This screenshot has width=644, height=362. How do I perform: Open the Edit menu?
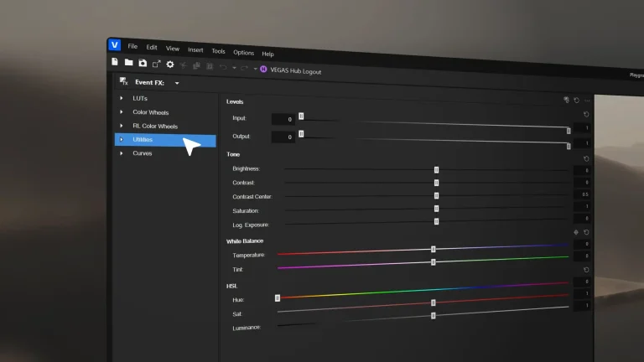point(152,47)
